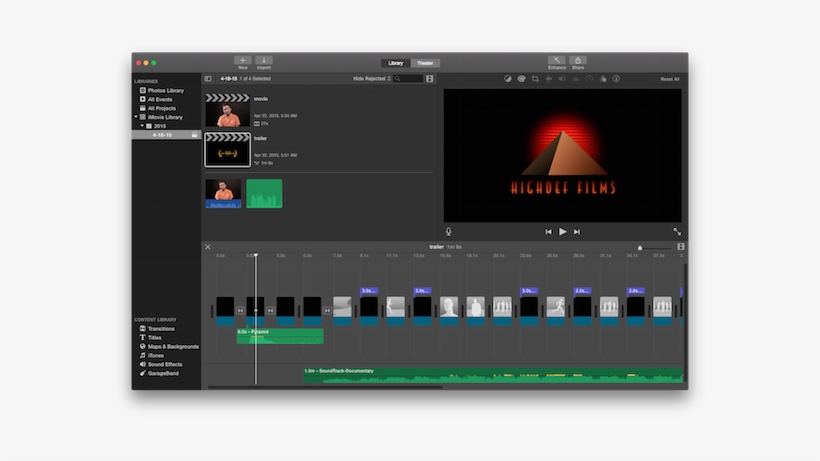Click the macOS yellow minimize button
The image size is (820, 461).
[x=146, y=63]
